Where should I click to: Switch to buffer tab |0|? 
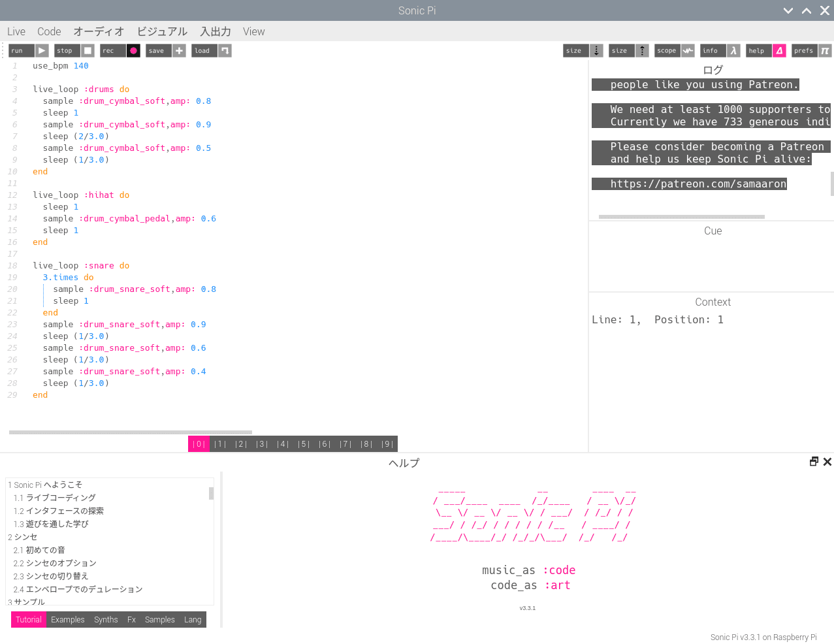coord(199,444)
